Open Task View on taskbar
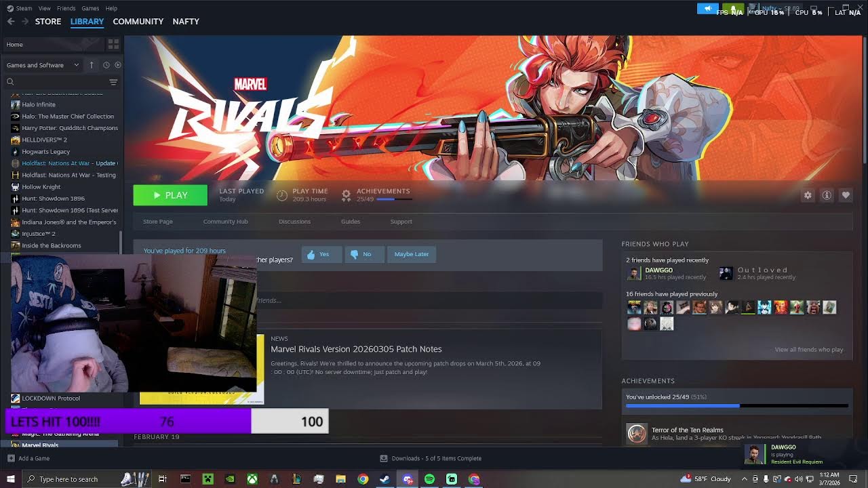Image resolution: width=868 pixels, height=488 pixels. 163,479
